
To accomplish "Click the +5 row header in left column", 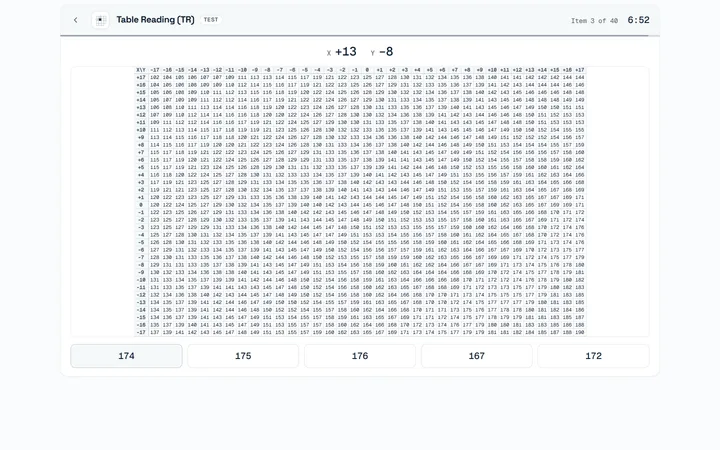I will point(141,168).
